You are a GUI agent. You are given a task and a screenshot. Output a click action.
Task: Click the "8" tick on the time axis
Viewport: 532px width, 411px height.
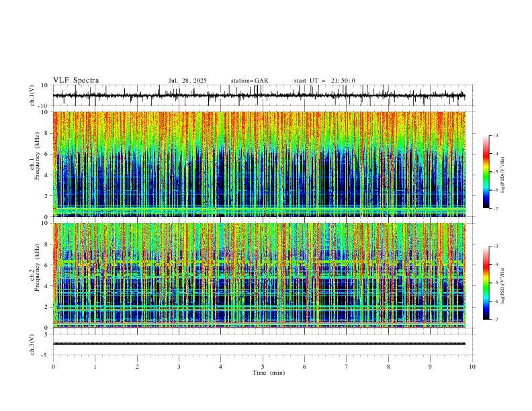(388, 367)
